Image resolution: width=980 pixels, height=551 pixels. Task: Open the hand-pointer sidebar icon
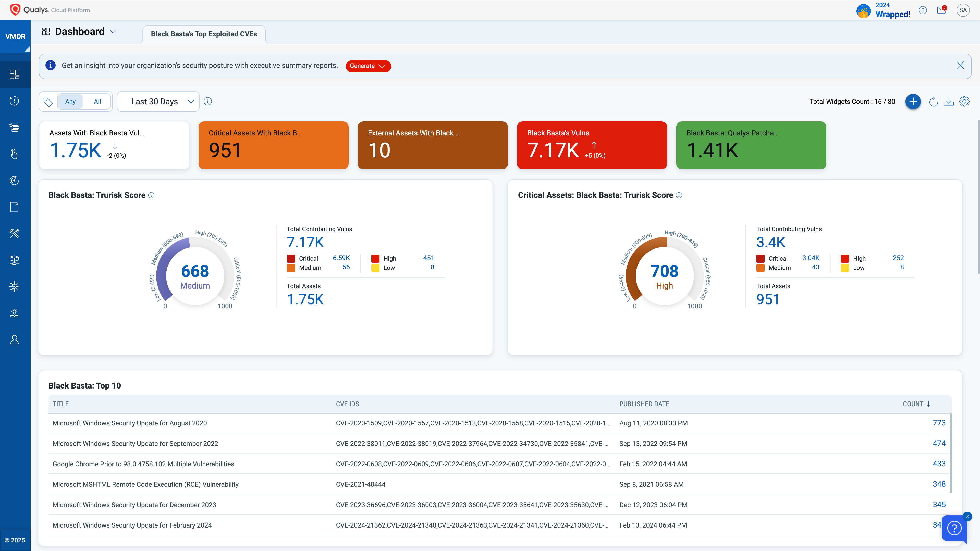coord(15,154)
